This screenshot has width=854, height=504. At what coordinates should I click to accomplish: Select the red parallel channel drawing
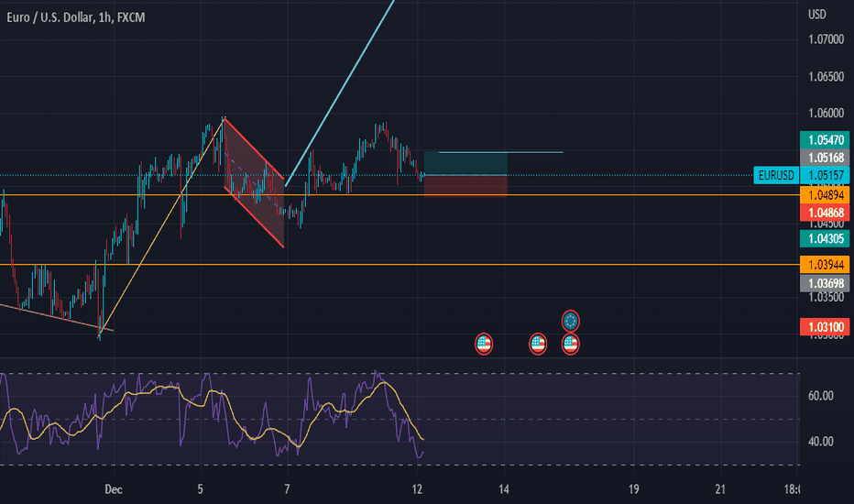(255, 183)
